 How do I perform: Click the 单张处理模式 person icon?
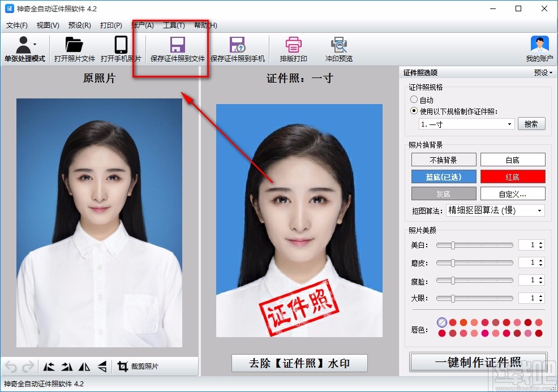coord(24,45)
